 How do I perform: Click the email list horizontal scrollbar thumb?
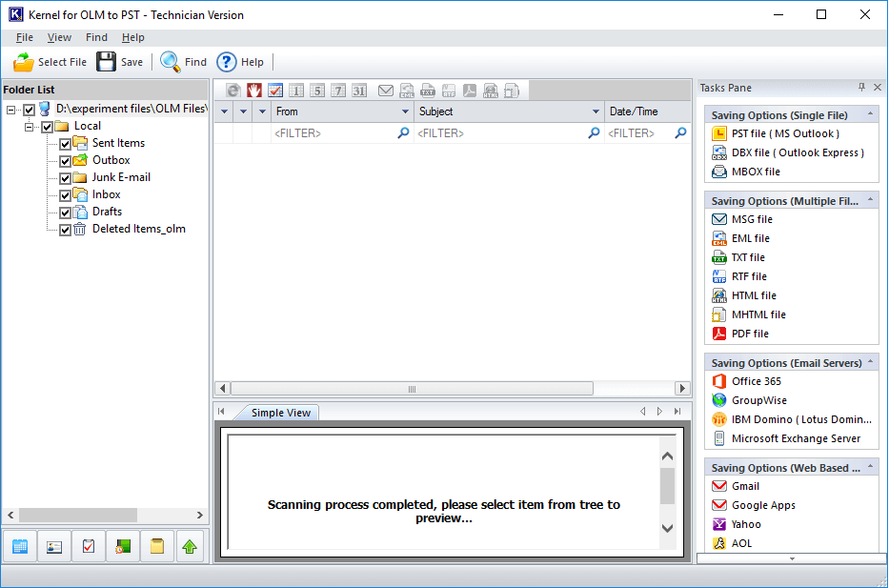pos(413,389)
